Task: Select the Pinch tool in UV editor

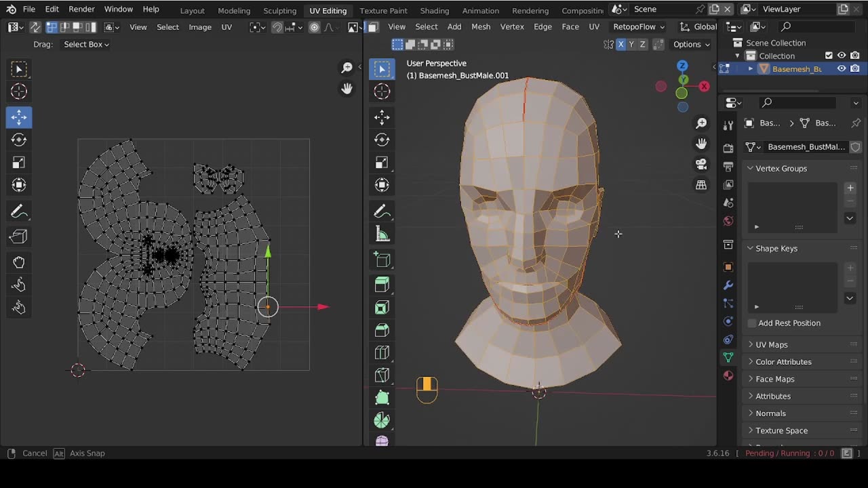Action: pyautogui.click(x=19, y=308)
